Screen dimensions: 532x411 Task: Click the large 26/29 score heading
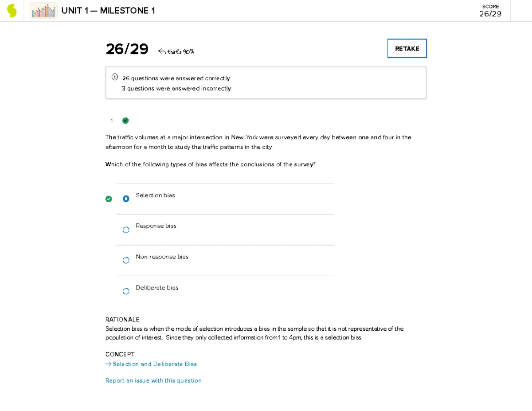127,49
